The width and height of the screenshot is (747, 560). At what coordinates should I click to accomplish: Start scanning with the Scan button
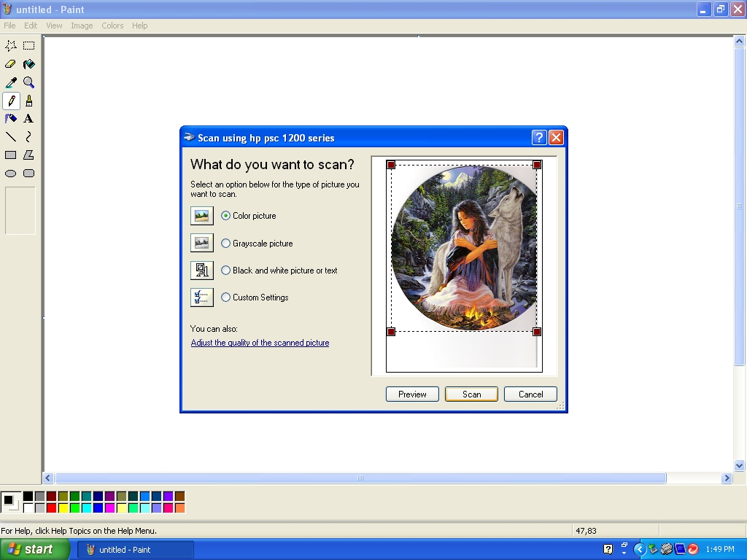click(x=472, y=394)
